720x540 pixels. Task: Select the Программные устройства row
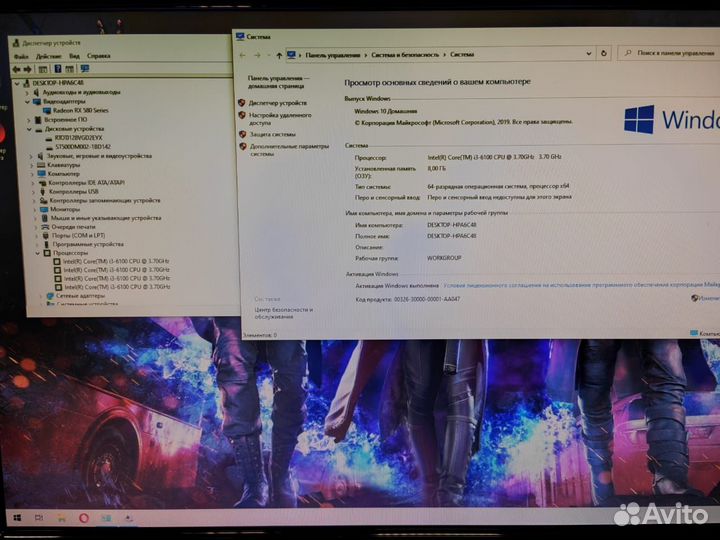88,244
